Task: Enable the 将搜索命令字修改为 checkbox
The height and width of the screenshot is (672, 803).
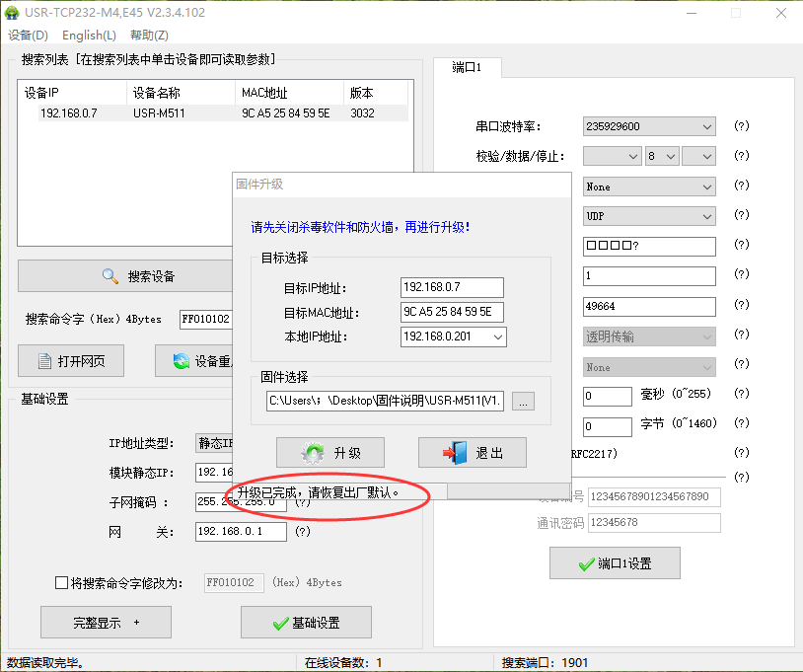Action: tap(62, 583)
